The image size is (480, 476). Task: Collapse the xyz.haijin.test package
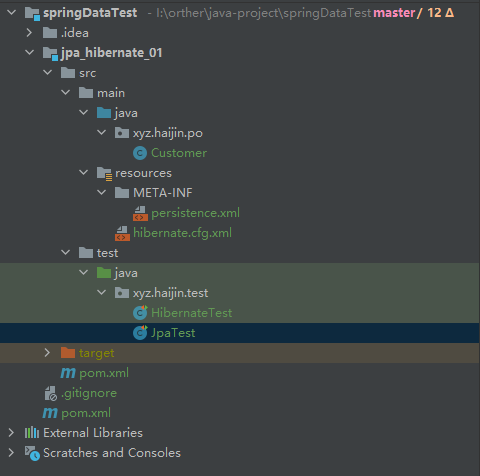(101, 293)
